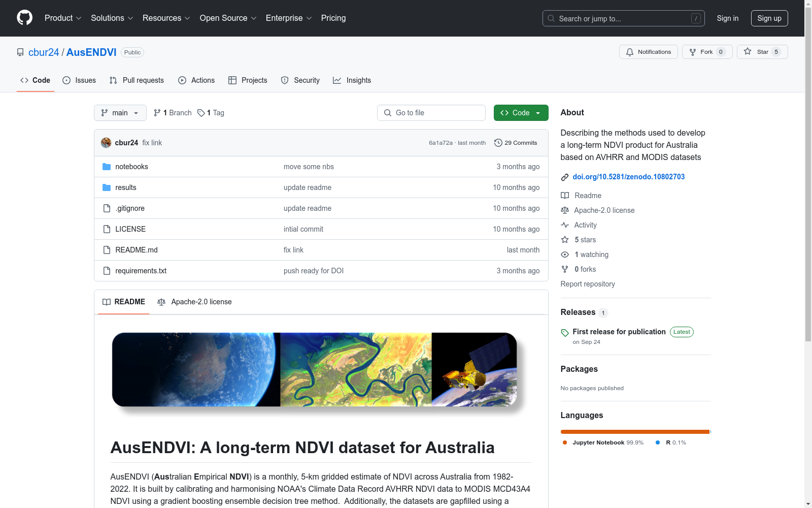
Task: Switch to the Insights tab
Action: [x=352, y=80]
